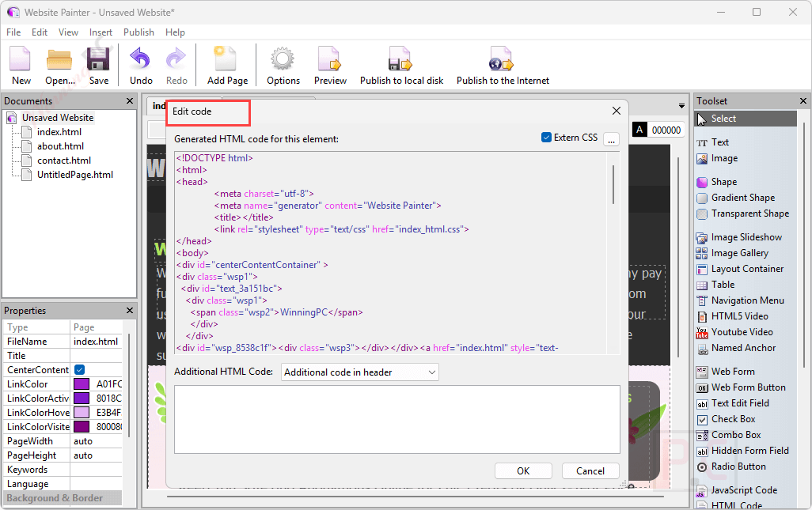Choose the HTML5 Video tool
Viewport: 812px width, 510px height.
tap(732, 316)
